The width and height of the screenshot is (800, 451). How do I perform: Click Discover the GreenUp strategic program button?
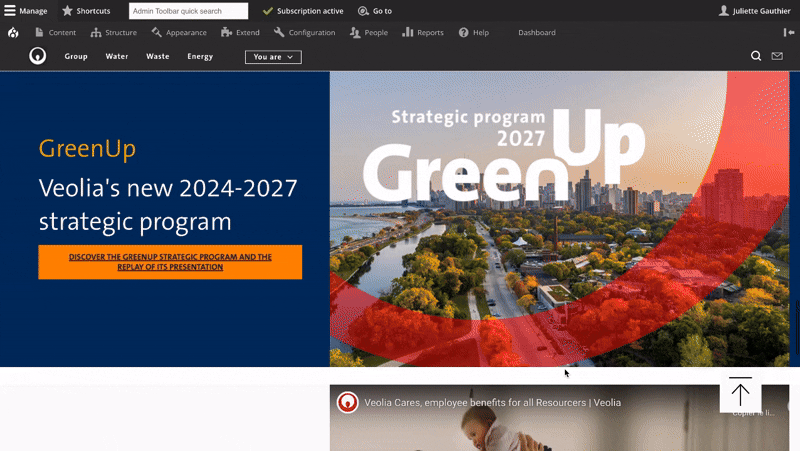[170, 262]
